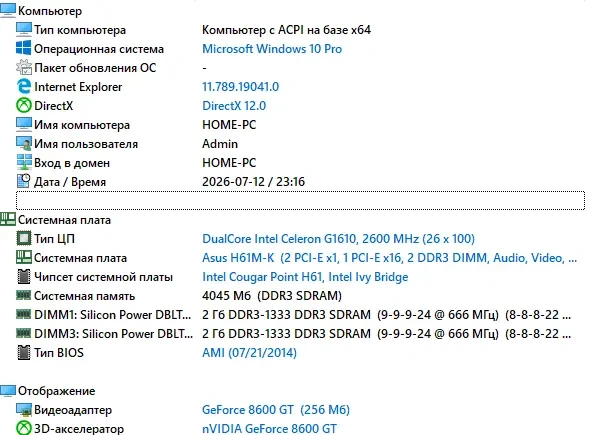Click the Чипсет системной платы chip icon
This screenshot has width=600, height=435.
pos(23,276)
